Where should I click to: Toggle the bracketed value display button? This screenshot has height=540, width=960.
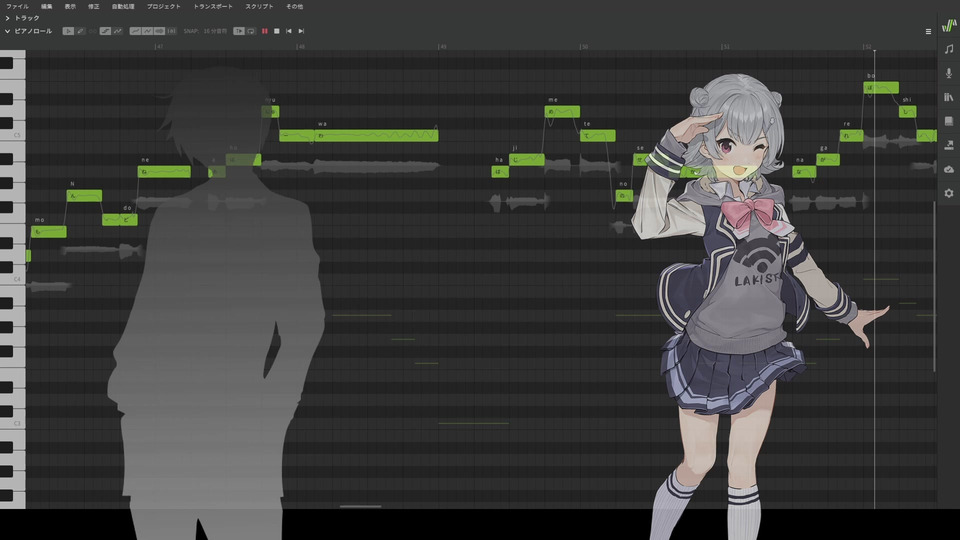pos(171,31)
